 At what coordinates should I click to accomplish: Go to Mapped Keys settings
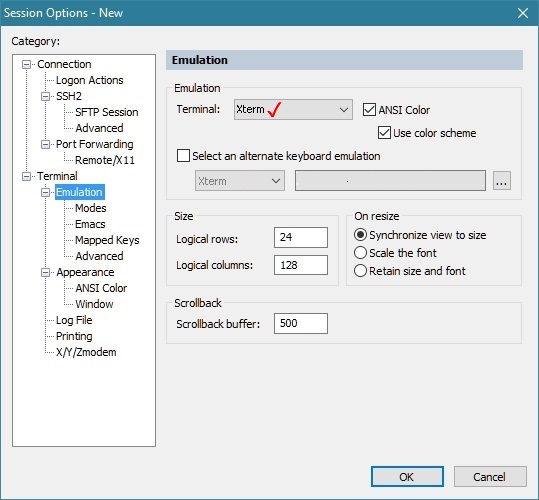(107, 240)
